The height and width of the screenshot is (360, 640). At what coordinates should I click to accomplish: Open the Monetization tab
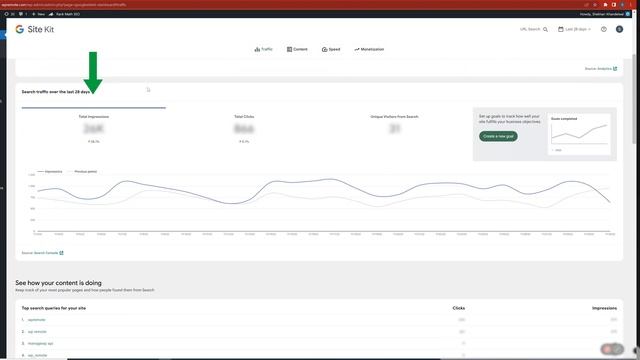369,49
